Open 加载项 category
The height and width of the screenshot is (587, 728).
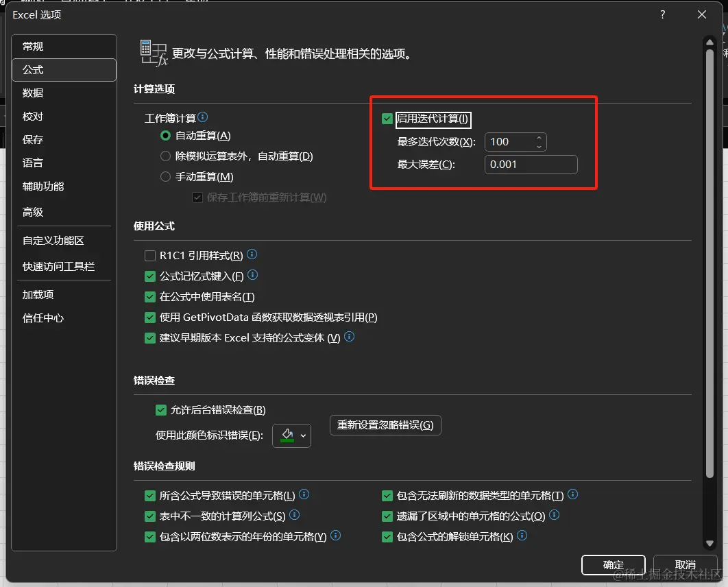click(x=64, y=294)
